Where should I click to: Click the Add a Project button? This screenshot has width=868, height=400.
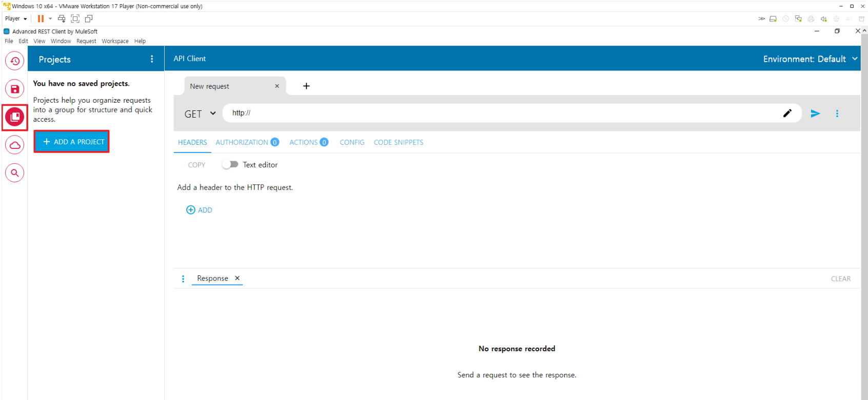(72, 142)
